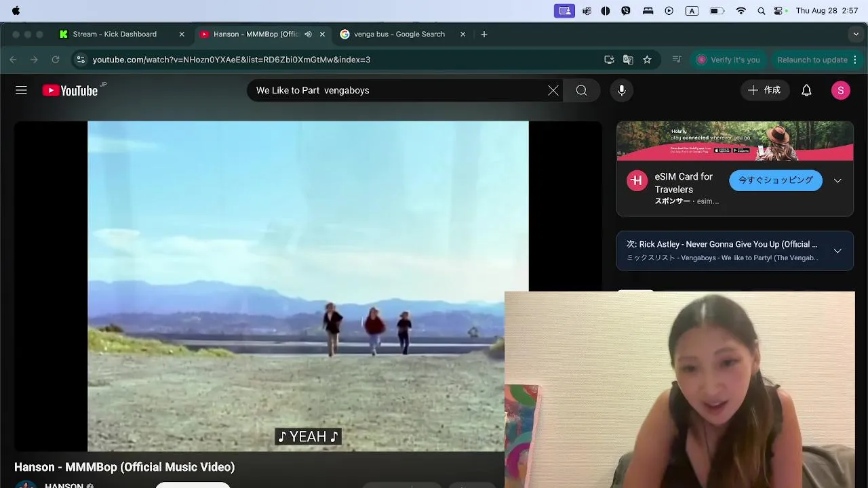Click Relaunch to update
This screenshot has height=488, width=868.
click(812, 60)
